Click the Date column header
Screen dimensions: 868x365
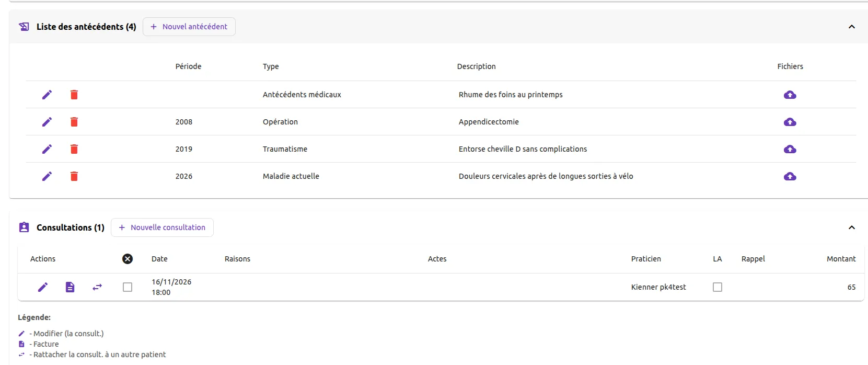[x=159, y=259]
